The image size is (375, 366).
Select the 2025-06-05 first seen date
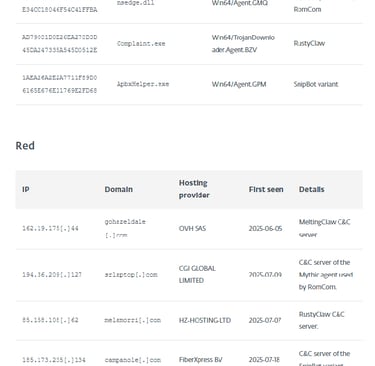pos(265,228)
